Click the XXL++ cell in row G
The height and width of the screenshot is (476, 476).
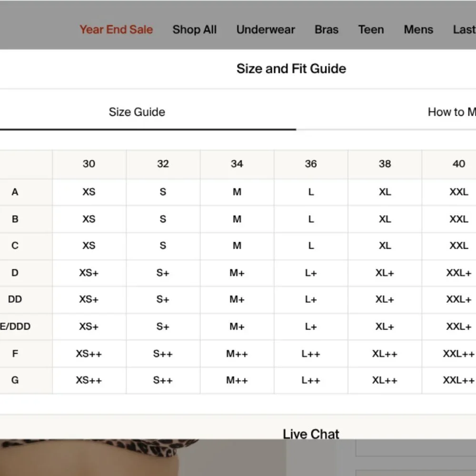click(449, 380)
